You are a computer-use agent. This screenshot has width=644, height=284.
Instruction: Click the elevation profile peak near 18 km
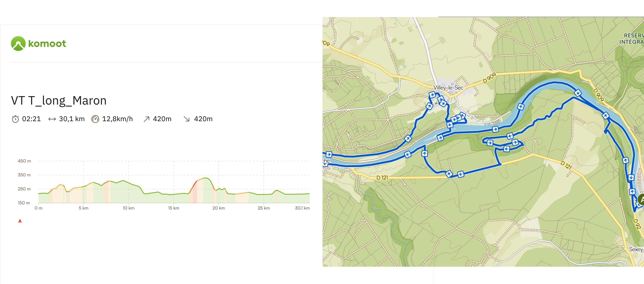click(206, 178)
